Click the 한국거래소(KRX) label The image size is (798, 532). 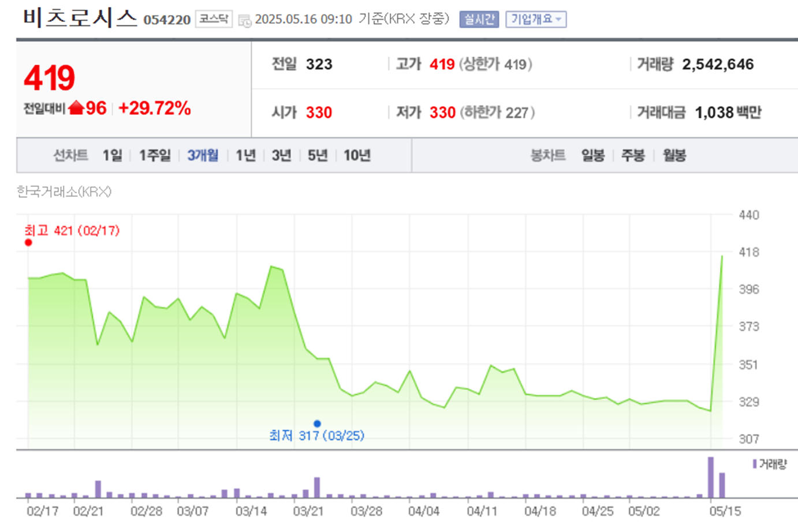tap(64, 192)
